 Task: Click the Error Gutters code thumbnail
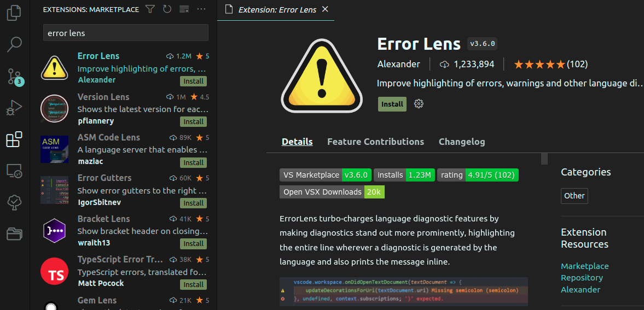(55, 190)
